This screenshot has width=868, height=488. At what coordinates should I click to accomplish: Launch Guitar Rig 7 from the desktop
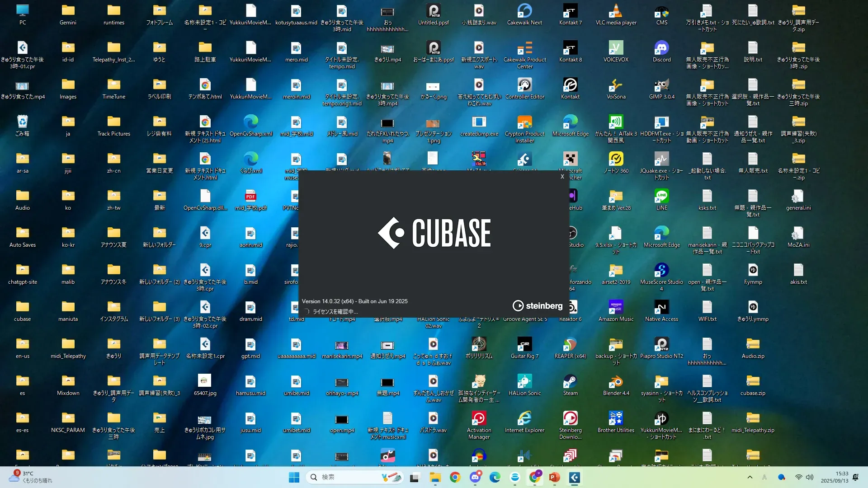coord(524,344)
